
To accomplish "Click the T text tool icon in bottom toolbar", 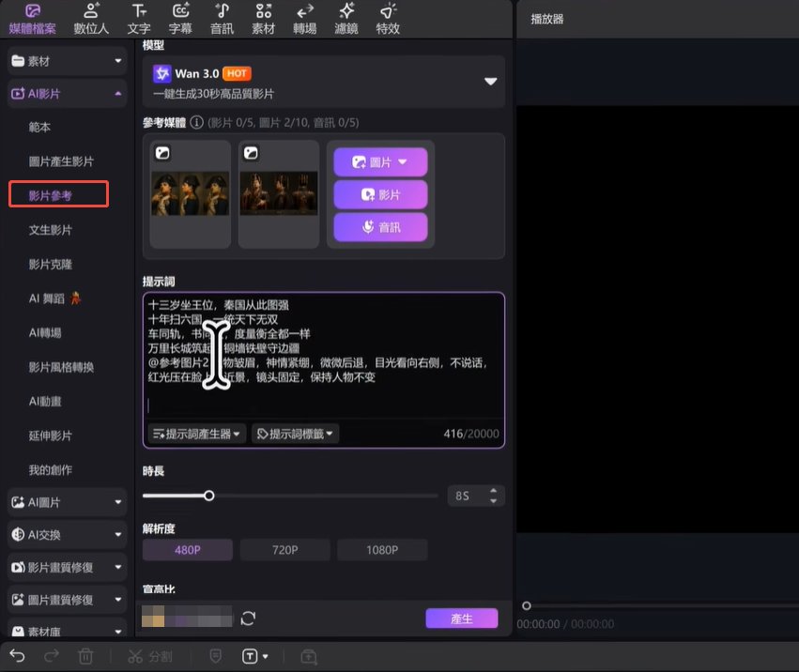I will 250,656.
